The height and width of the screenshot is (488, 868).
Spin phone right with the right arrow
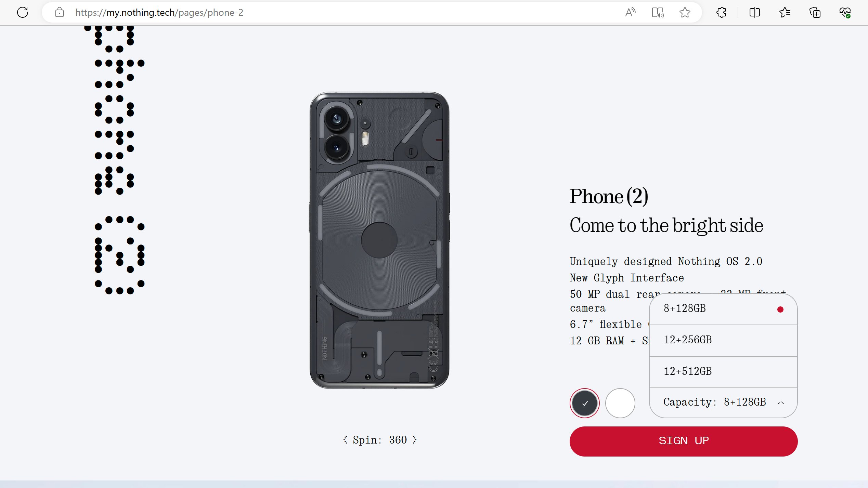coord(415,440)
